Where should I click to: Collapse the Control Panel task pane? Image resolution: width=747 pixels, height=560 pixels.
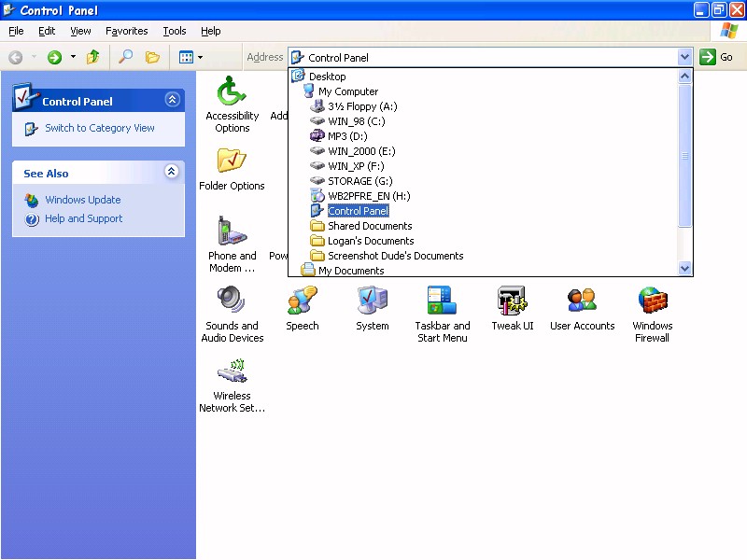pos(172,99)
